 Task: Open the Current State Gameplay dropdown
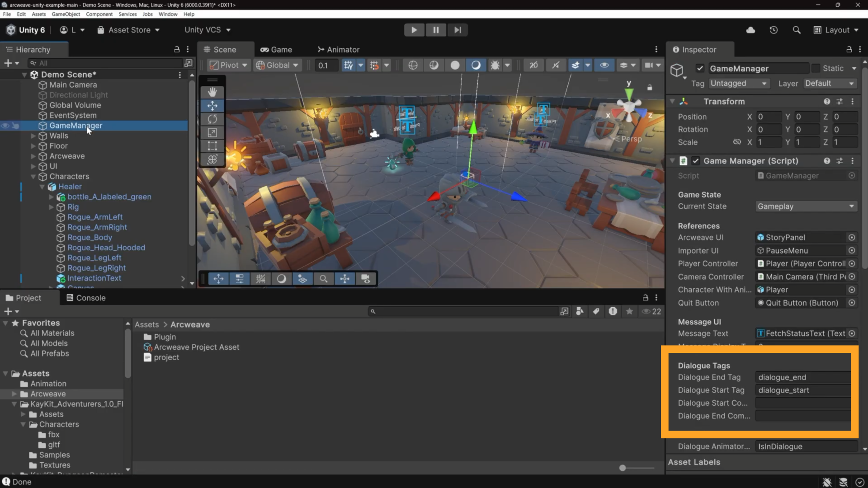806,206
